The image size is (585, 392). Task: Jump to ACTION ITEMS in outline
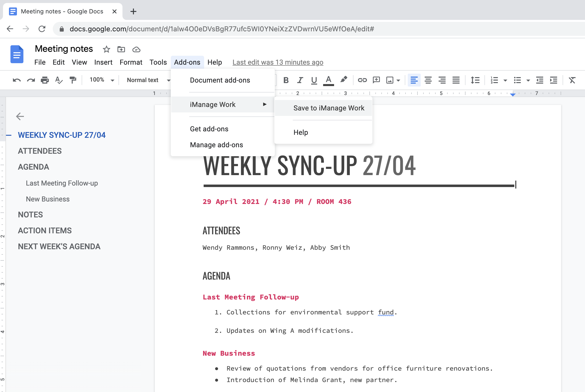45,231
